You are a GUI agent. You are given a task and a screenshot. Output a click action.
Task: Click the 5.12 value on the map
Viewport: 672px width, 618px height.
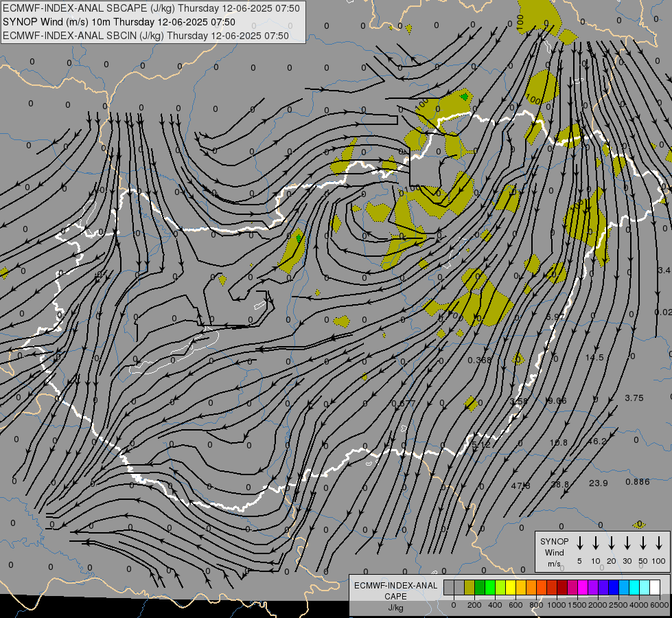(481, 445)
